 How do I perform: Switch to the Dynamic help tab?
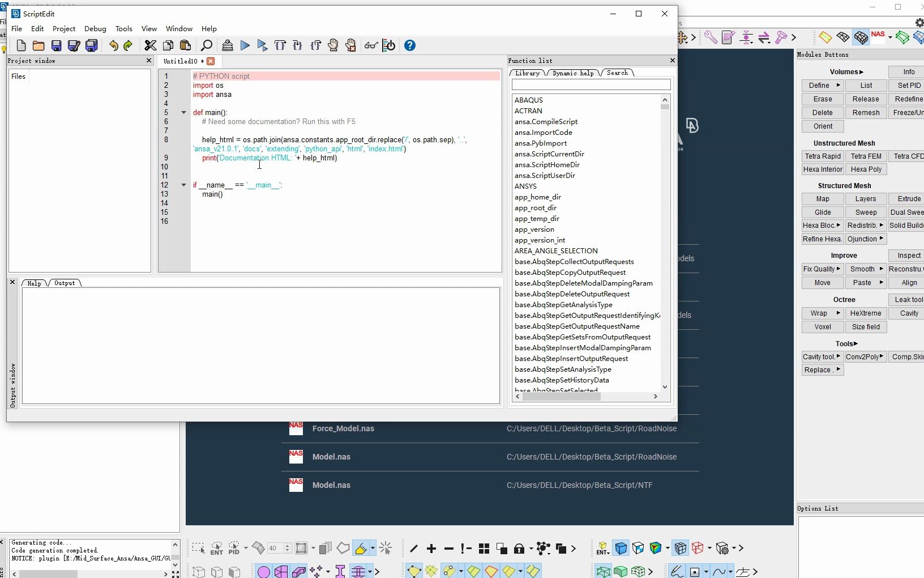point(573,73)
